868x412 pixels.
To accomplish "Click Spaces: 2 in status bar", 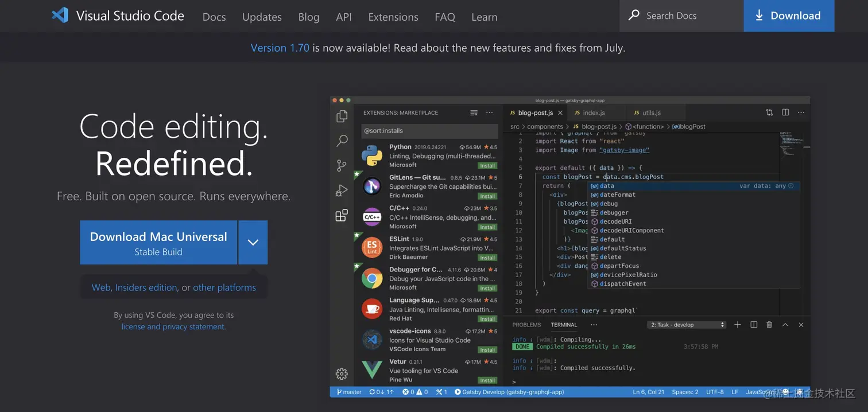I will point(685,392).
